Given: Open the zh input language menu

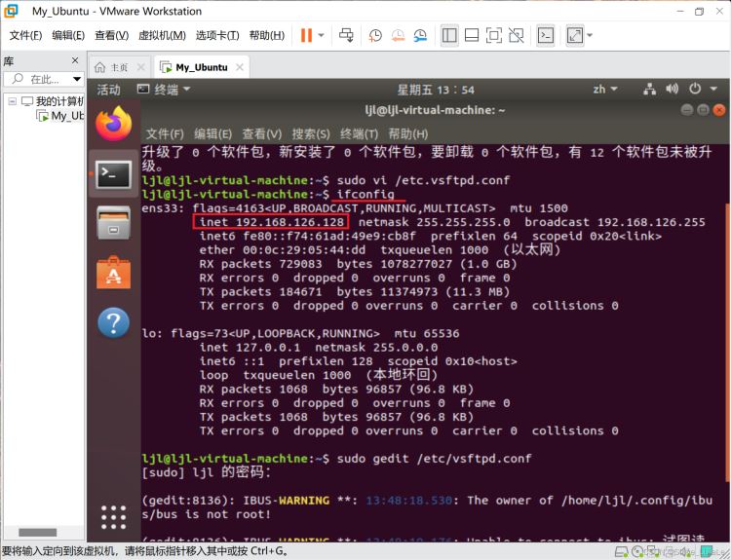Looking at the screenshot, I should tap(604, 89).
